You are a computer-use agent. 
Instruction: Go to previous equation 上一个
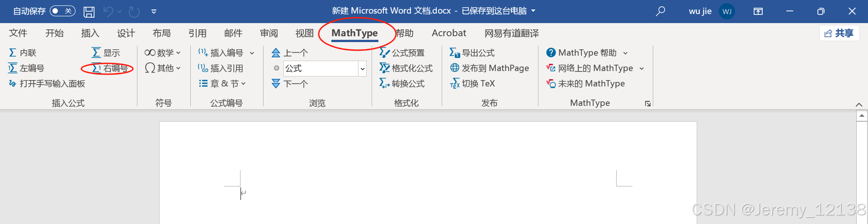(290, 53)
